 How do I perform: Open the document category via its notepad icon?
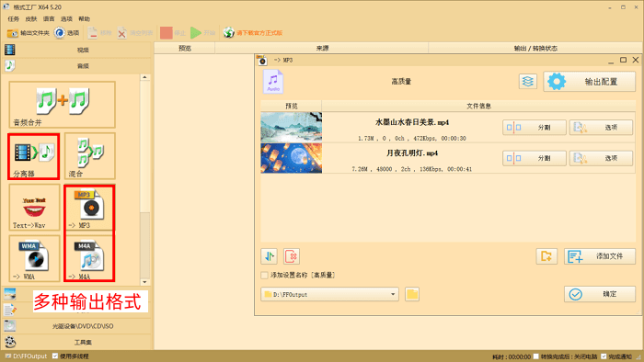10,310
